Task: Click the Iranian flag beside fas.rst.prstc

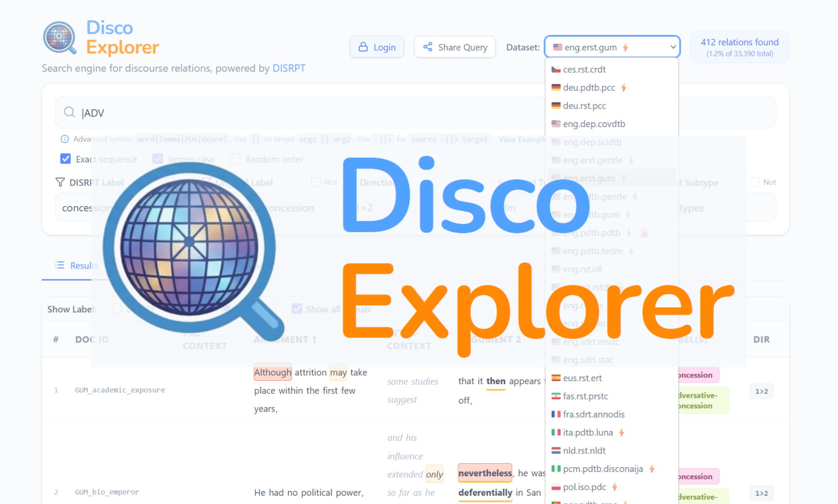Action: 556,396
